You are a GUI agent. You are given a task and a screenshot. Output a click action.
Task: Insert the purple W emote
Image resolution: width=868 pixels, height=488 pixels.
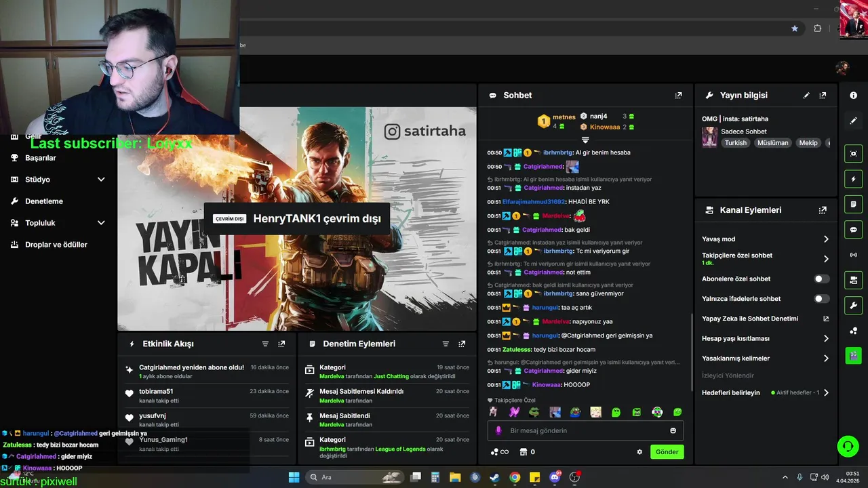(x=514, y=412)
